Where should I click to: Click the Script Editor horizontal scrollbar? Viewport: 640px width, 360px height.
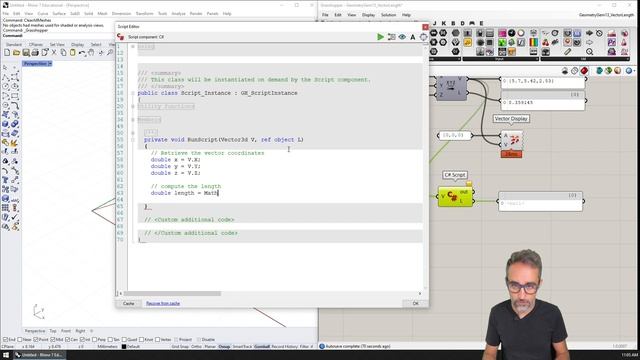point(172,293)
